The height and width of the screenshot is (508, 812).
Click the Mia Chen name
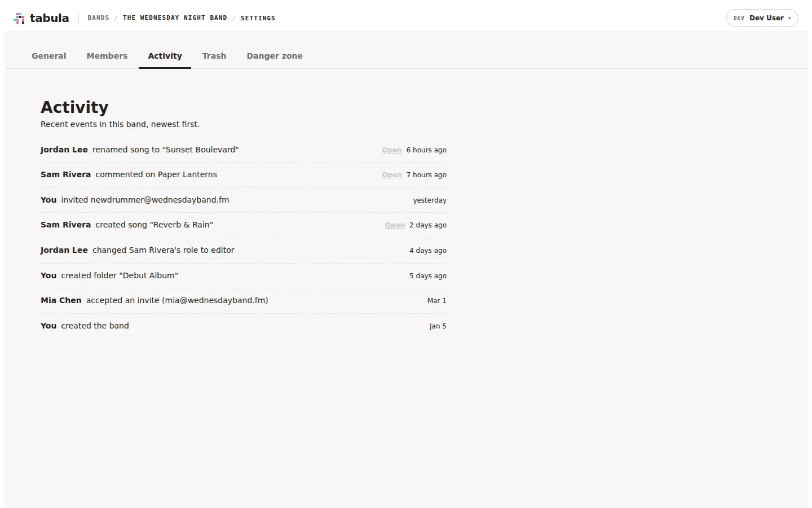coord(61,300)
